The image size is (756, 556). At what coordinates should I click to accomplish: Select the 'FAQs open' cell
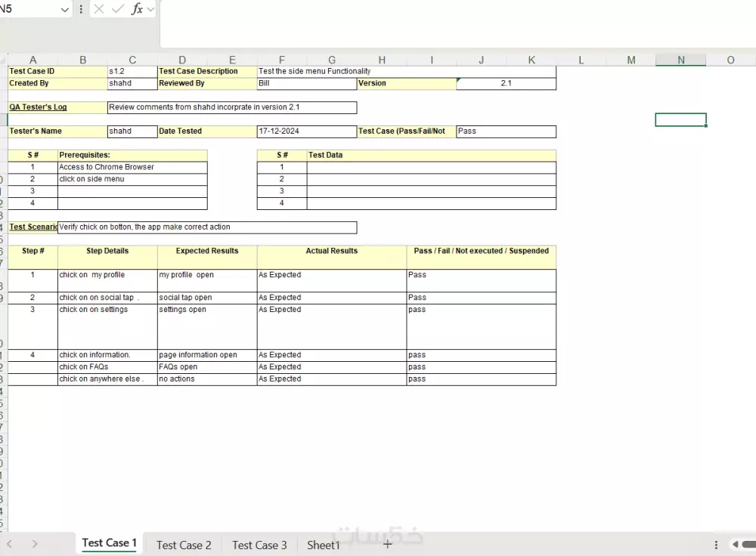click(207, 367)
